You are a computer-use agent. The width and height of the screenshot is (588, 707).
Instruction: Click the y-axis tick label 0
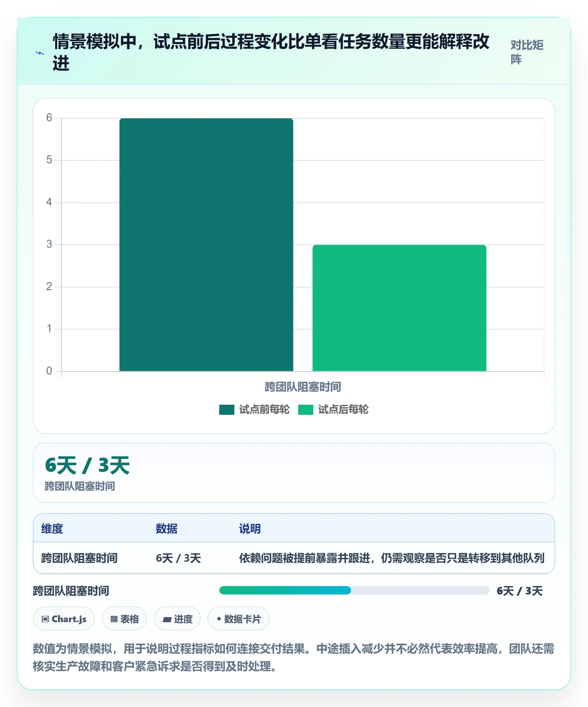[x=49, y=371]
